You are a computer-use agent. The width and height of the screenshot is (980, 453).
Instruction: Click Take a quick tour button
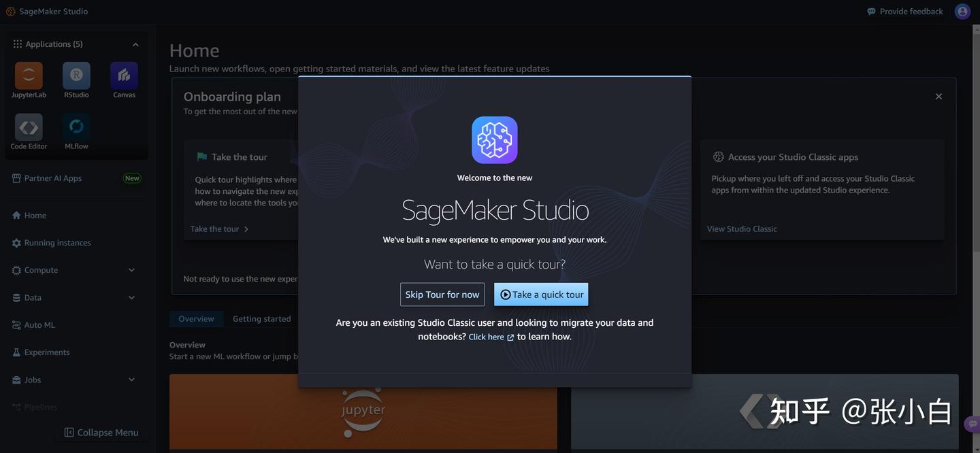[541, 295]
